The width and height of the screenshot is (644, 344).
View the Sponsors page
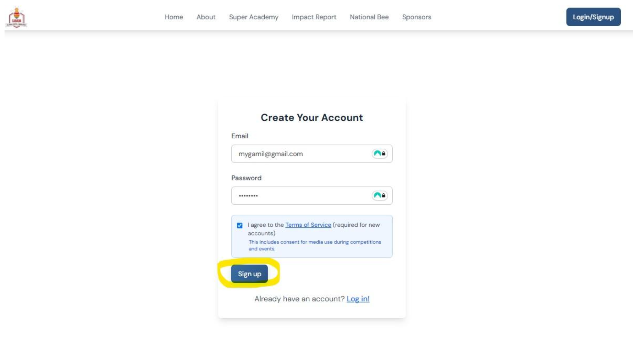point(417,17)
